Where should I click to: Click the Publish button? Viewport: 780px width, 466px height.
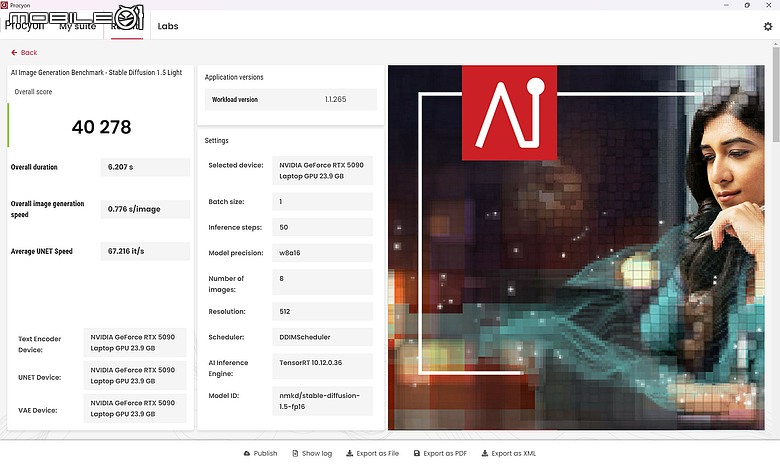click(260, 453)
